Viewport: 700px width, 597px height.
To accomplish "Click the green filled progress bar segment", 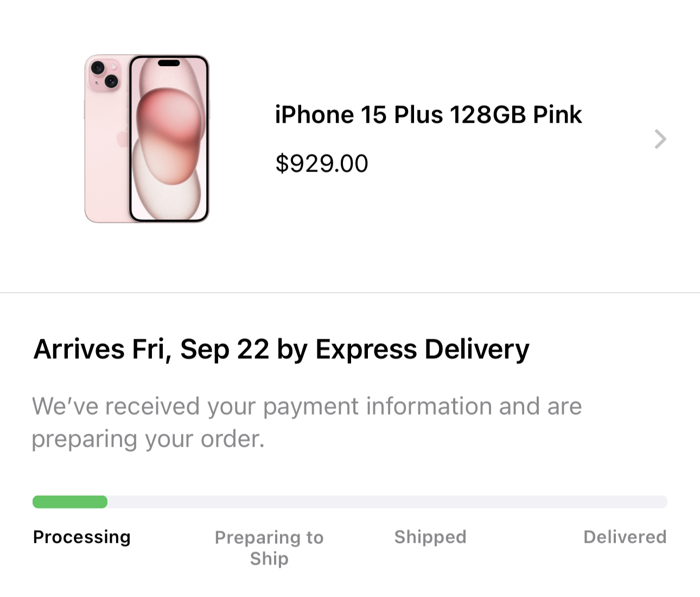I will (70, 502).
